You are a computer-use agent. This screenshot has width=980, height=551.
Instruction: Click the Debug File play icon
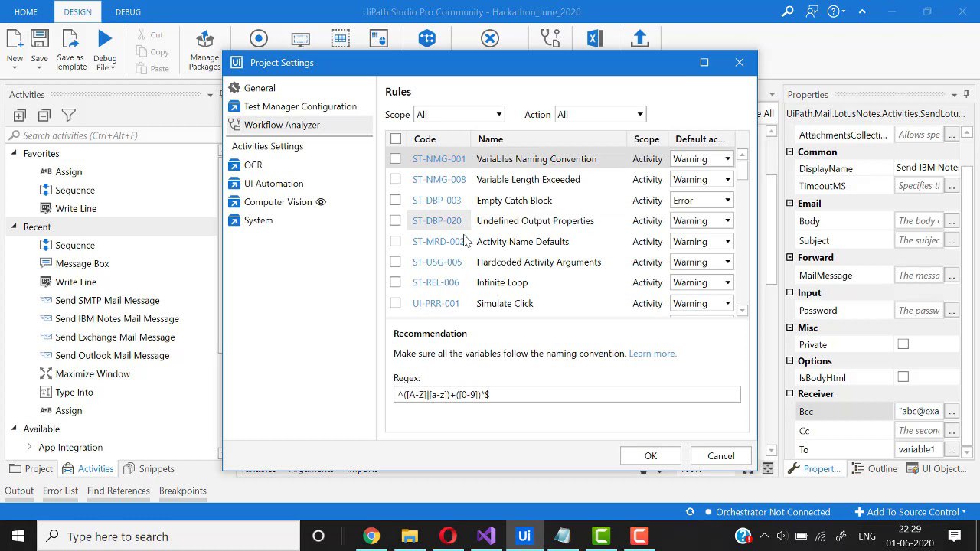(105, 38)
